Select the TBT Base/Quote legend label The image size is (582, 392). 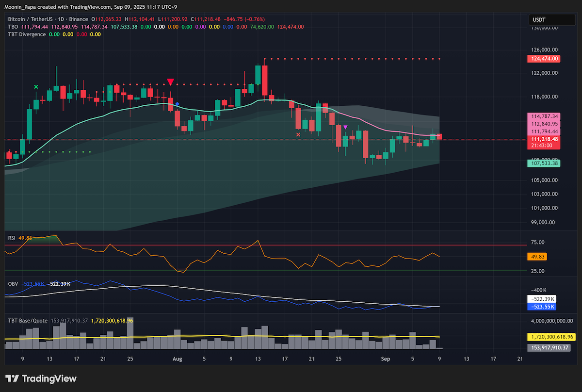point(28,321)
